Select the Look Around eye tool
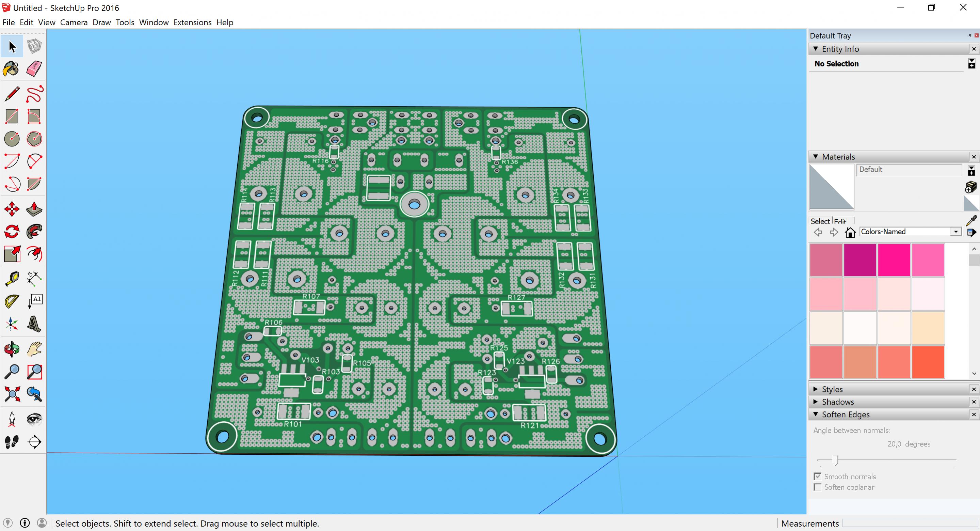Screen dimensions: 980x531 pyautogui.click(x=34, y=419)
